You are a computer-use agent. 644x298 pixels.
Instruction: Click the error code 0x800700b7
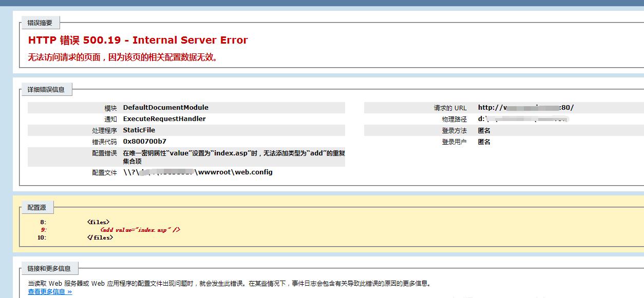coord(144,142)
